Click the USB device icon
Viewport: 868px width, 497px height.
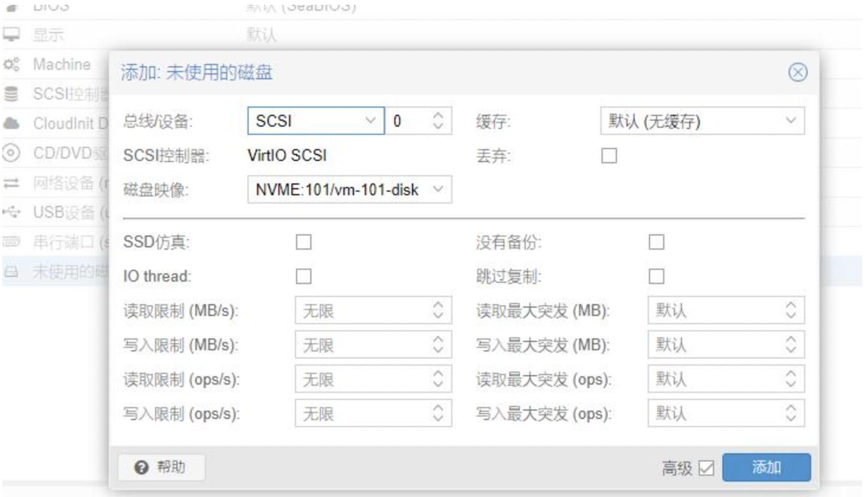click(11, 212)
